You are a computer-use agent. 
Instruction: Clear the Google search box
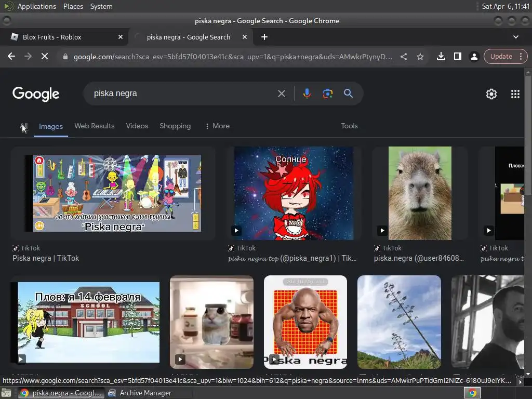(282, 94)
